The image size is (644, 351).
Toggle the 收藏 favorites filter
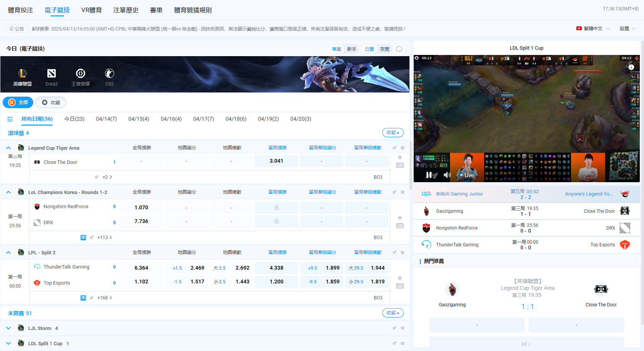(x=51, y=102)
